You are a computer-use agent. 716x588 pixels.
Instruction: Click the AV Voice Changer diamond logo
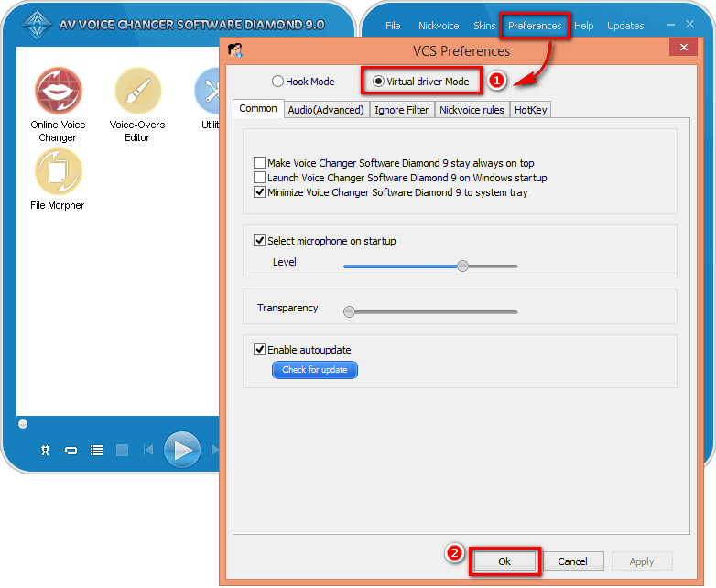(x=37, y=25)
